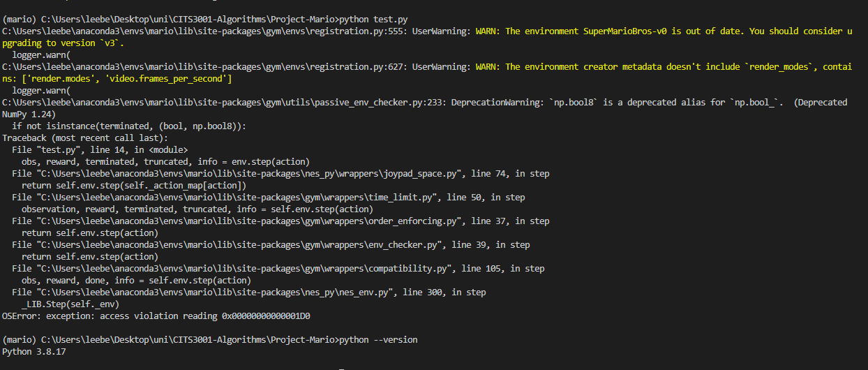The image size is (868, 370).
Task: Click the OSError access violation message
Action: point(156,316)
